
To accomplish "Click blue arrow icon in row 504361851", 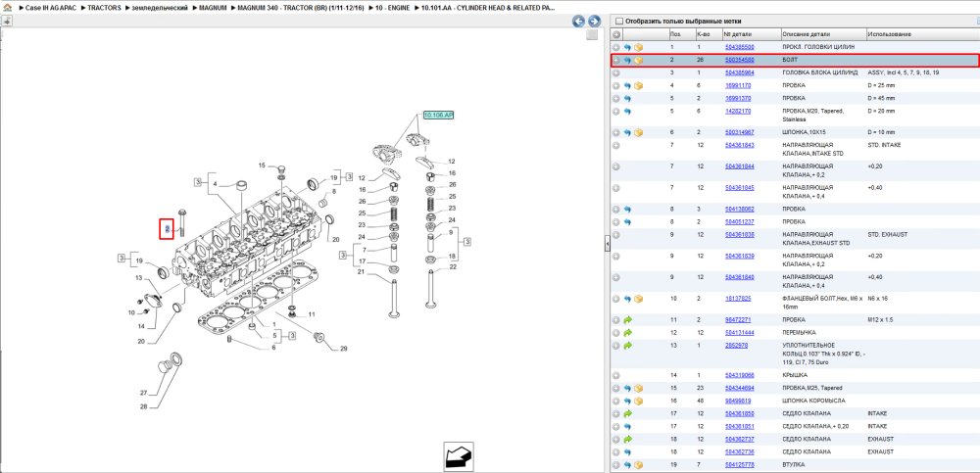I will (627, 426).
